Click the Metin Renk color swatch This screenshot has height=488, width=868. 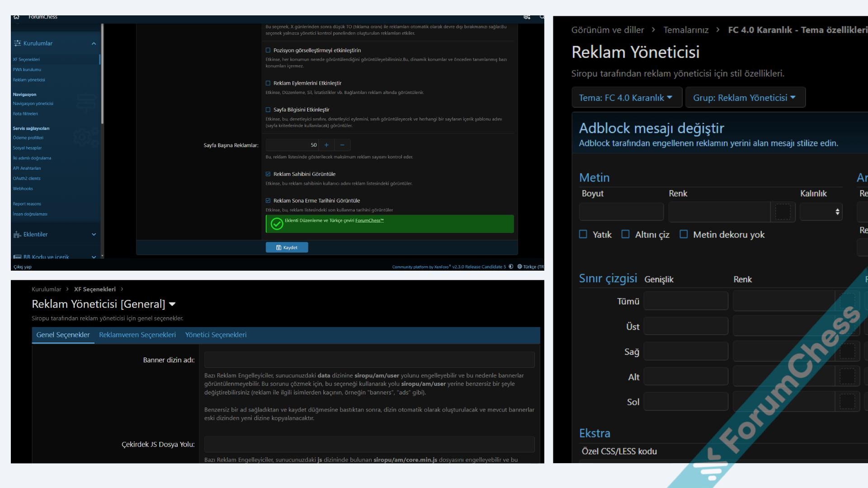click(783, 211)
